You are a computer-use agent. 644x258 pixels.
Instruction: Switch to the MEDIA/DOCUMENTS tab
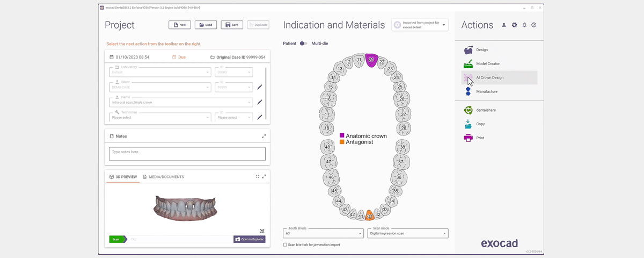coord(164,177)
